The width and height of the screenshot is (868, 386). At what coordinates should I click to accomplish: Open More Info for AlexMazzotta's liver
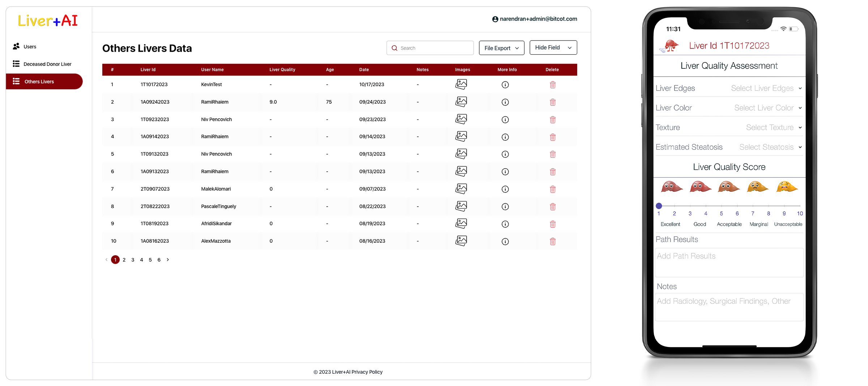click(x=505, y=241)
